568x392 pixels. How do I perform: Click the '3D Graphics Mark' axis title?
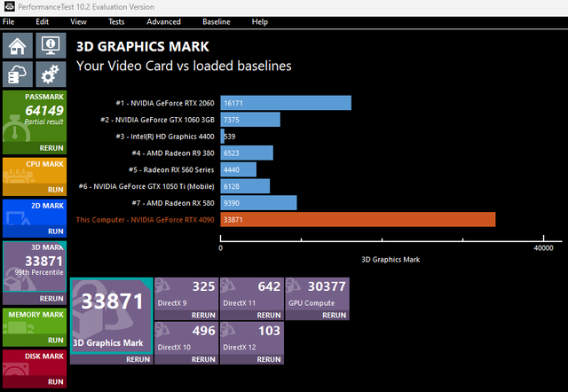390,260
